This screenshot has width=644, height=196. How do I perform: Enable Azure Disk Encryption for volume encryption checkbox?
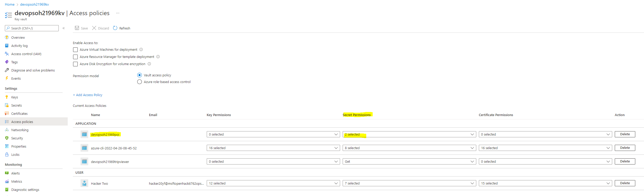coord(75,64)
